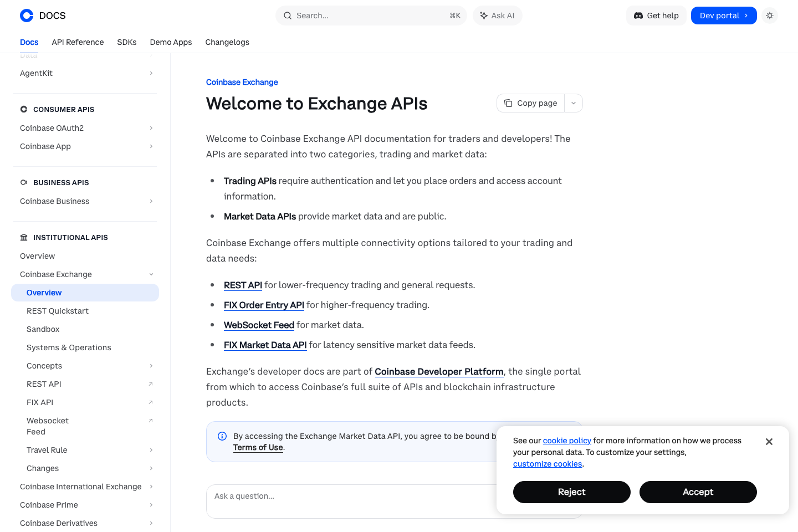Click the info icon in the Terms callout
Viewport: 798px width, 532px height.
(221, 436)
